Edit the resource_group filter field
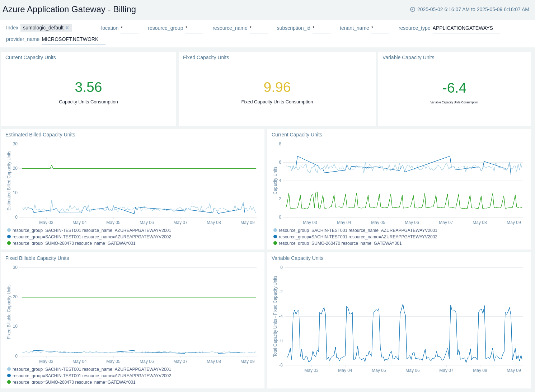 click(x=194, y=28)
